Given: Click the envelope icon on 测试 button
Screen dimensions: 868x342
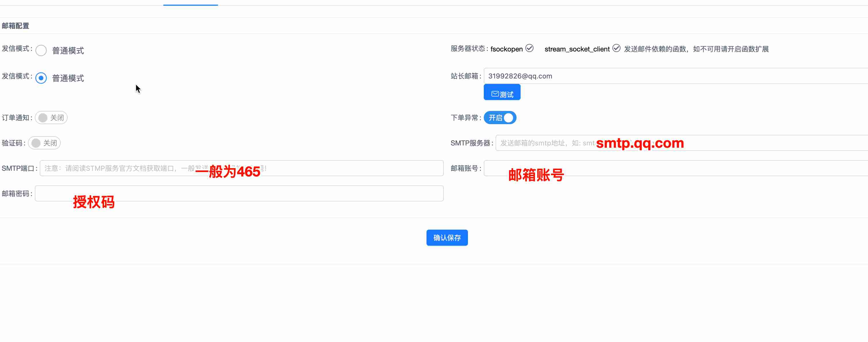Looking at the screenshot, I should pyautogui.click(x=495, y=94).
